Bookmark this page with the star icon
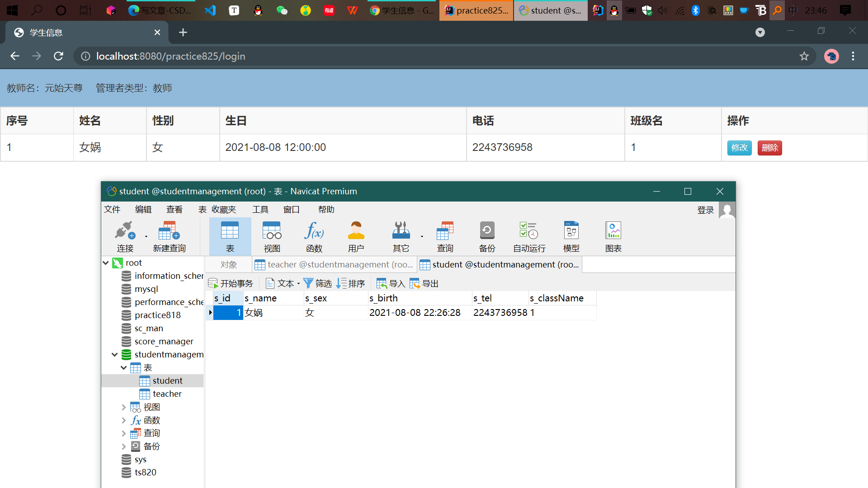The height and width of the screenshot is (488, 868). pyautogui.click(x=804, y=56)
